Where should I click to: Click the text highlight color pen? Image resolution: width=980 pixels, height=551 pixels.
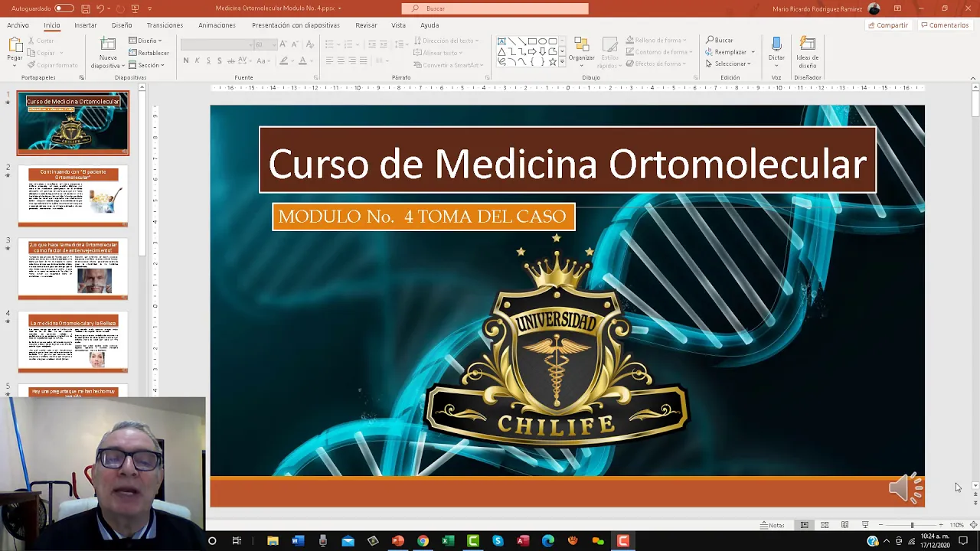pyautogui.click(x=283, y=60)
